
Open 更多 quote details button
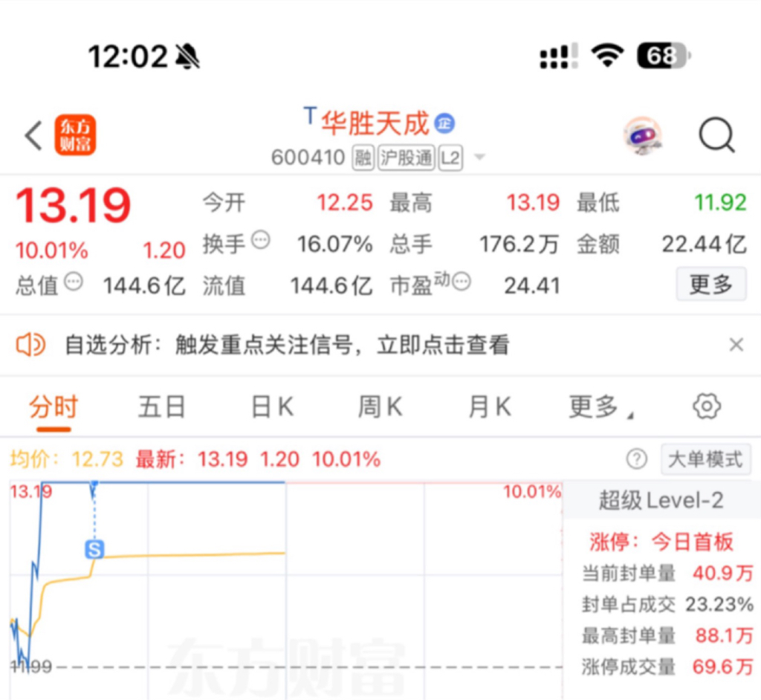click(711, 284)
